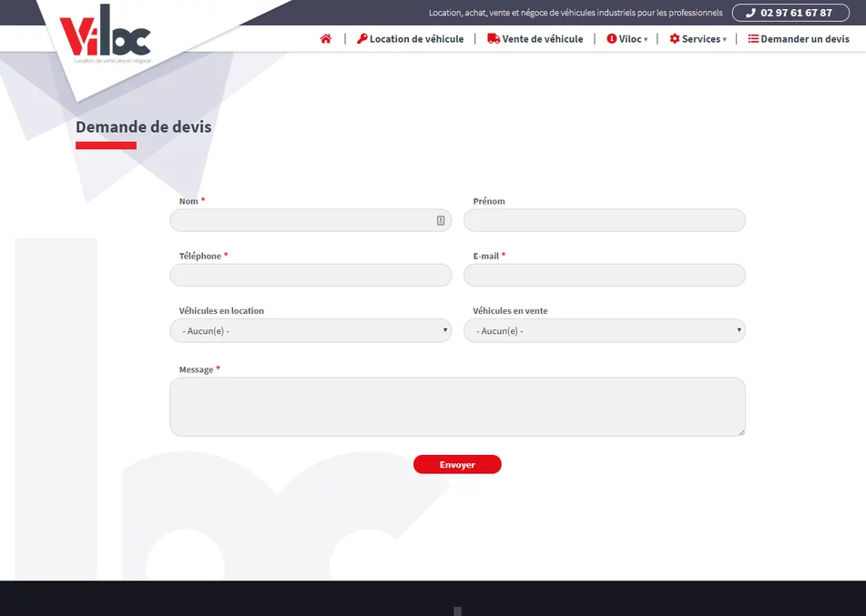
Task: Open the Véhicules en vente dropdown
Action: click(605, 331)
